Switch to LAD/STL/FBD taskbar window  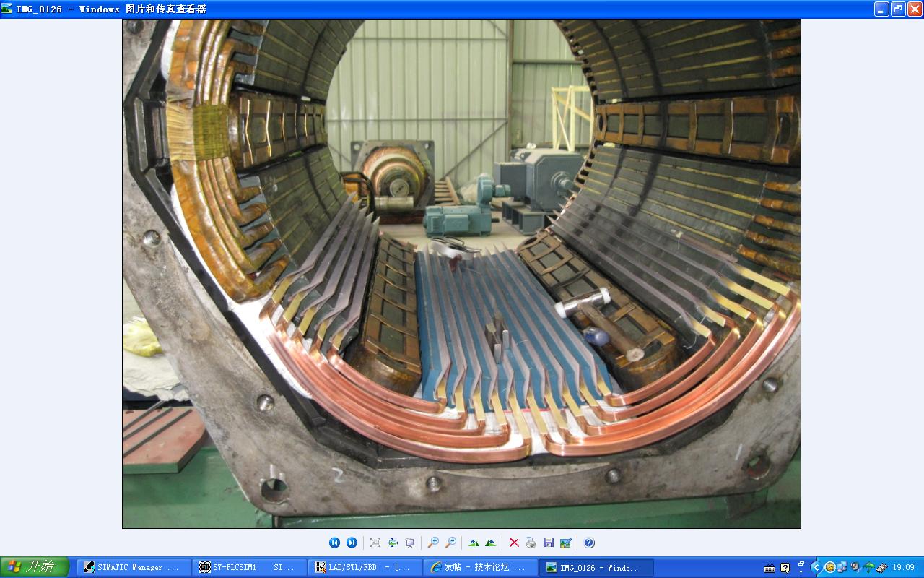coord(365,567)
